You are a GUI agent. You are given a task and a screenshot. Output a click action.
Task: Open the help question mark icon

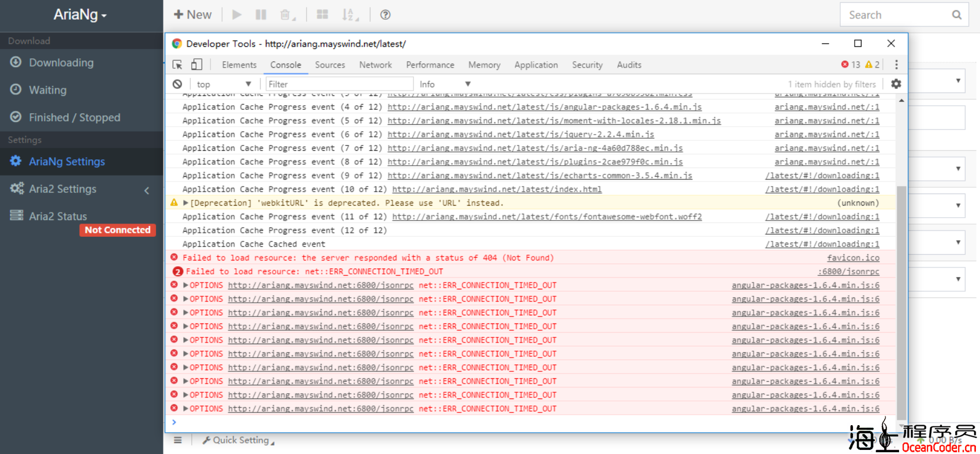[385, 14]
